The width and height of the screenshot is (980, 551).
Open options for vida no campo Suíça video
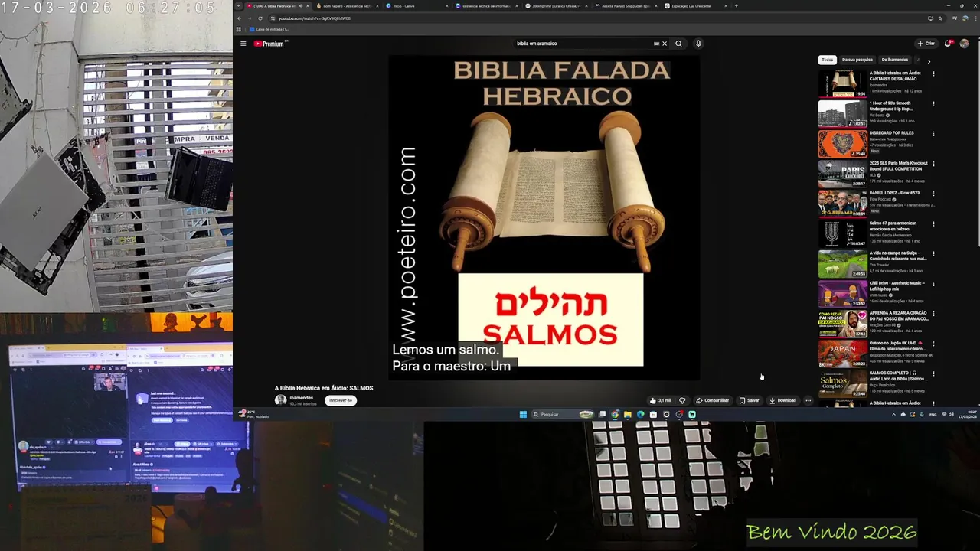coord(933,254)
